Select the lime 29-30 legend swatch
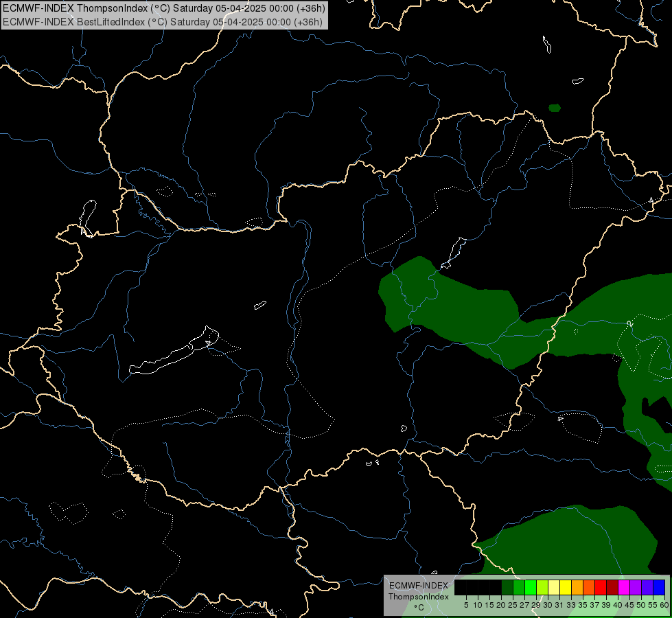 click(x=542, y=587)
